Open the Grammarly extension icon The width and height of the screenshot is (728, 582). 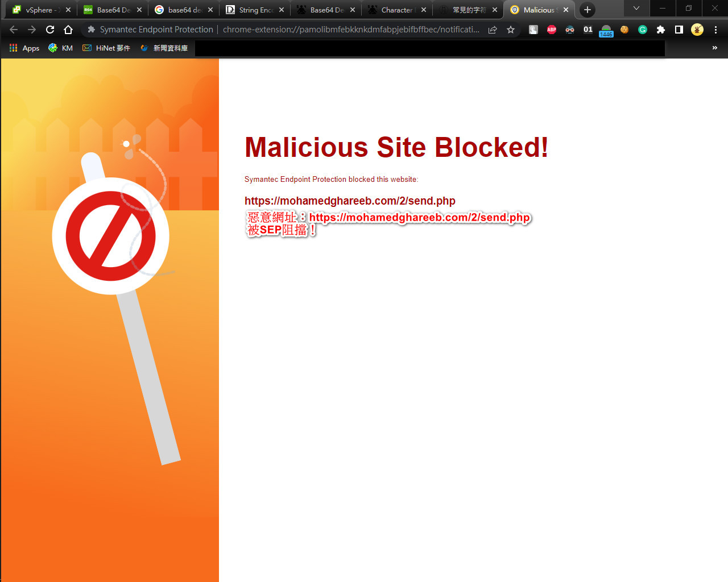coord(643,30)
